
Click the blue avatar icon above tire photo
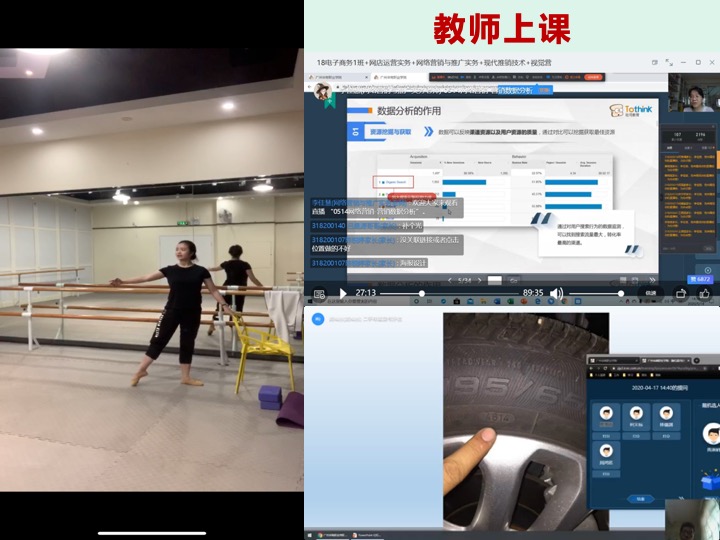[318, 319]
